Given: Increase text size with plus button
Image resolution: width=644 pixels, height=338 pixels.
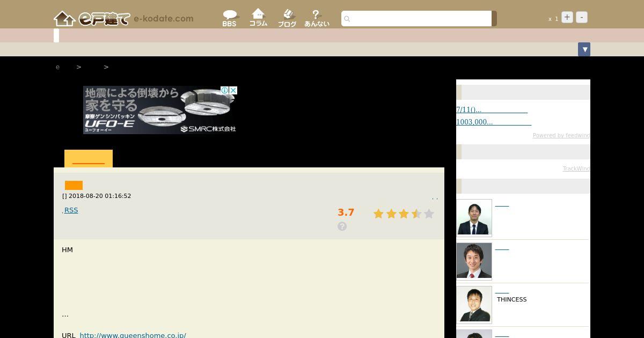Looking at the screenshot, I should (x=567, y=17).
